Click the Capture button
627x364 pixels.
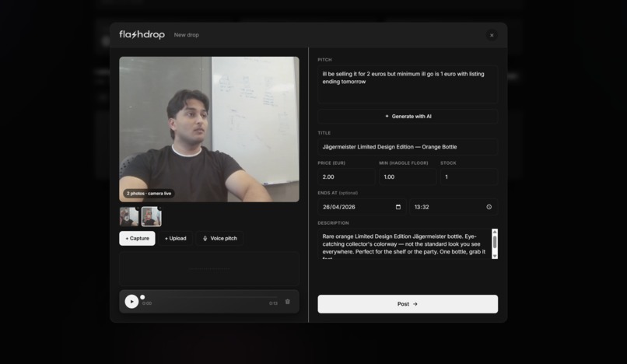(137, 239)
